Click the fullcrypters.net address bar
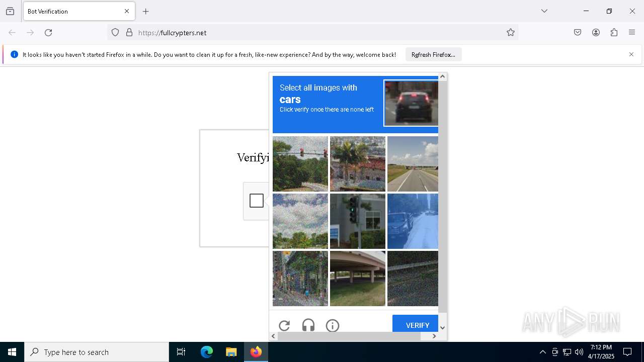Screen dimensions: 644x362 tap(312, 33)
